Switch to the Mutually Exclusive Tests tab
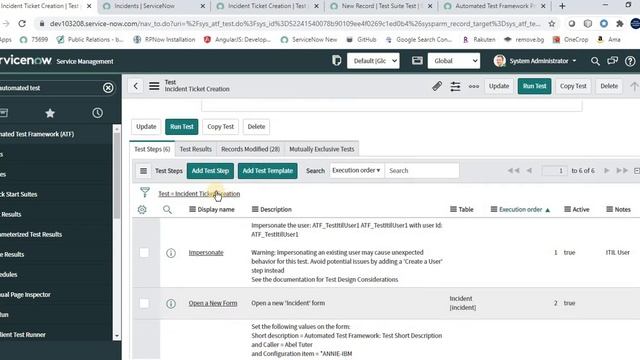This screenshot has width=640, height=360. [322, 149]
